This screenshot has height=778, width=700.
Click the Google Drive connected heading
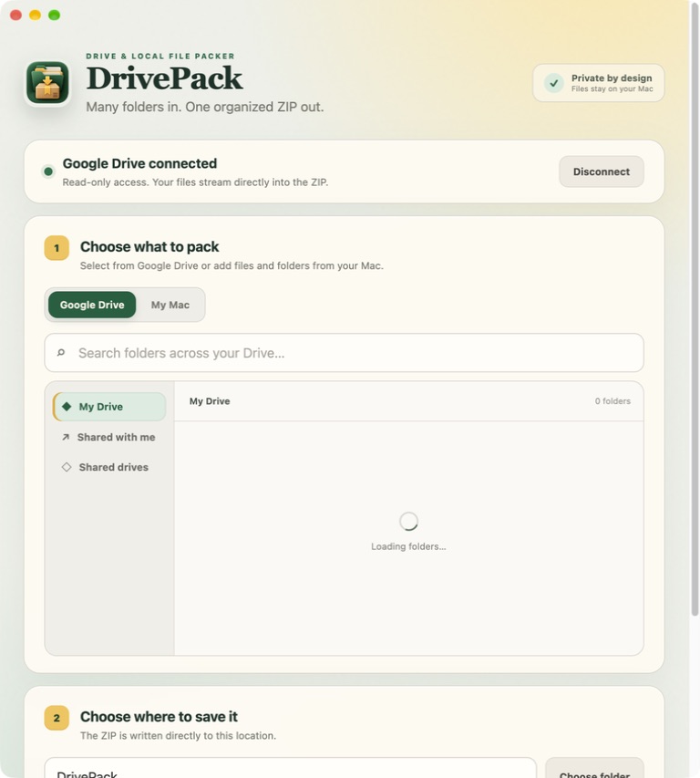pyautogui.click(x=139, y=163)
